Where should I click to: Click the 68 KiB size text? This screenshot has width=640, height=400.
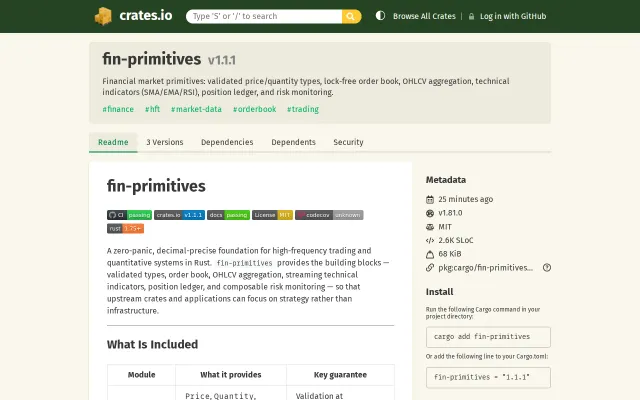450,254
